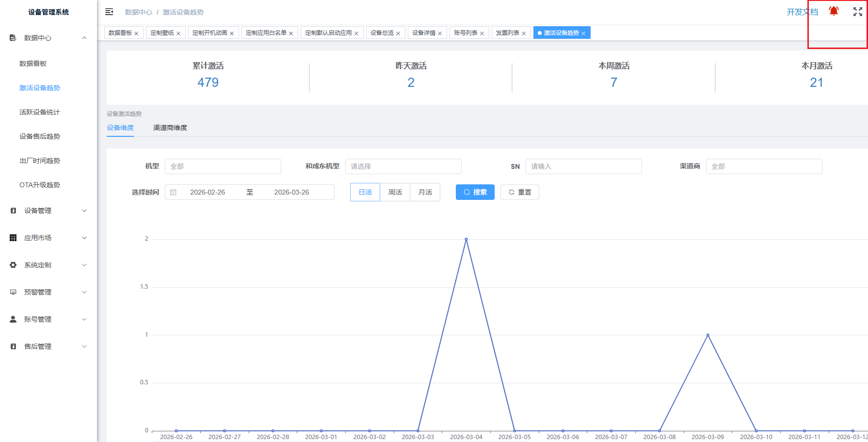
Task: Click the 应用市场 grid icon
Action: (13, 238)
